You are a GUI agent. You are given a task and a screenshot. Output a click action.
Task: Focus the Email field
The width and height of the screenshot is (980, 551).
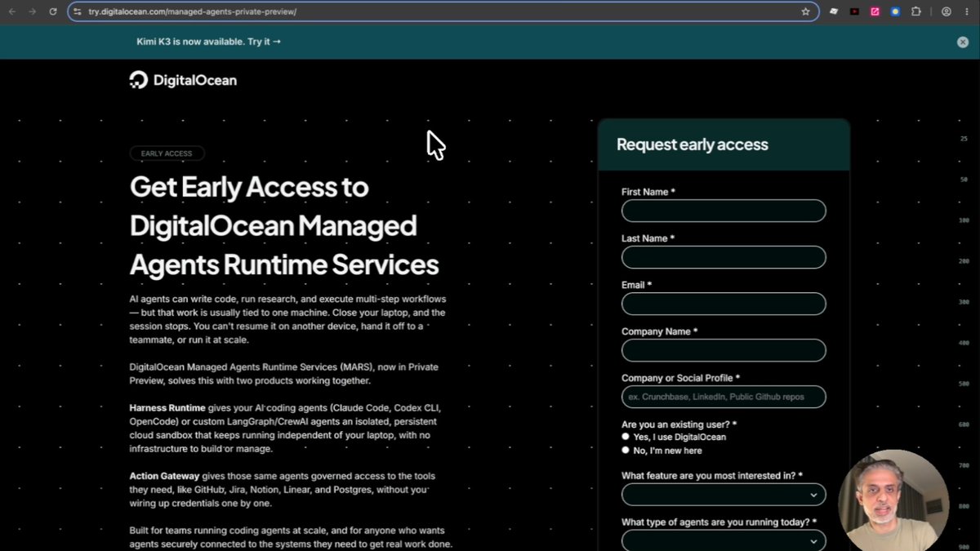[724, 304]
